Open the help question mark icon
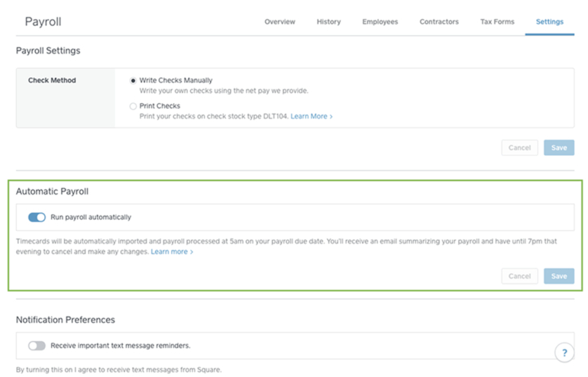The width and height of the screenshot is (588, 377). [x=564, y=352]
